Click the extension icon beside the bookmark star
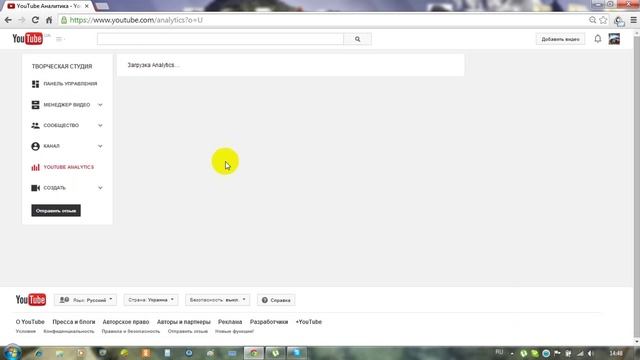The width and height of the screenshot is (640, 360). click(x=619, y=20)
